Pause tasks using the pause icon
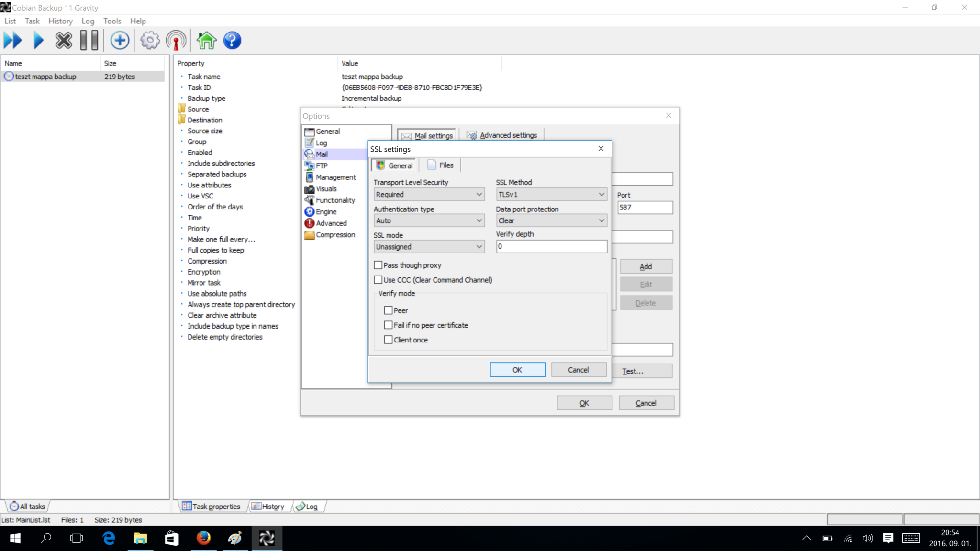980x551 pixels. [89, 40]
